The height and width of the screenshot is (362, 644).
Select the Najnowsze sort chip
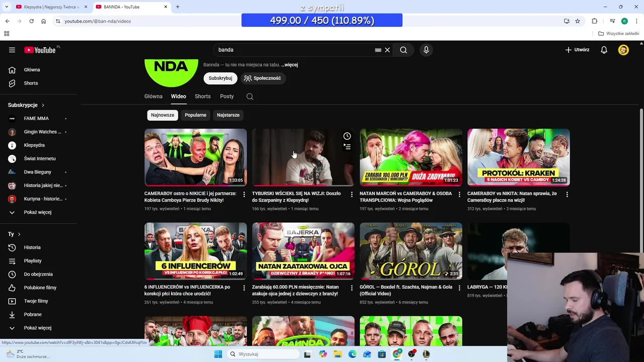coord(163,115)
